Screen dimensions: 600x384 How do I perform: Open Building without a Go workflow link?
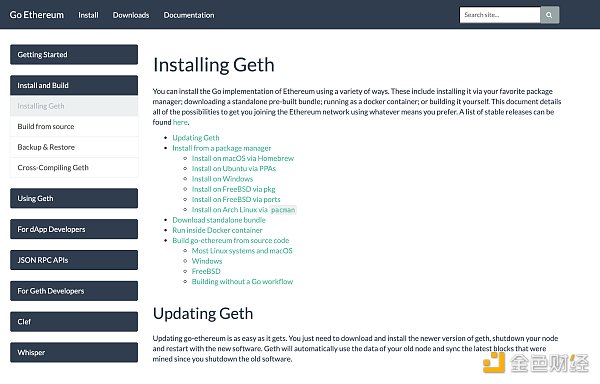click(x=242, y=281)
